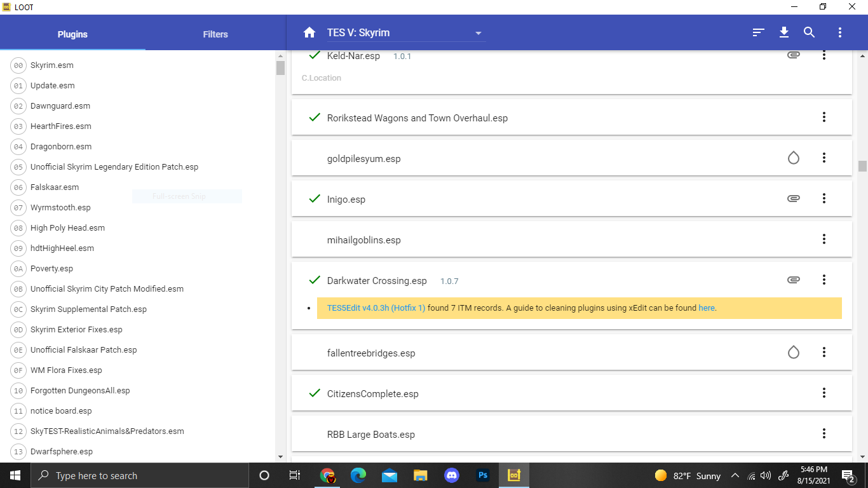Click the Windows taskbar search box
Viewport: 868px width, 488px height.
pyautogui.click(x=140, y=475)
